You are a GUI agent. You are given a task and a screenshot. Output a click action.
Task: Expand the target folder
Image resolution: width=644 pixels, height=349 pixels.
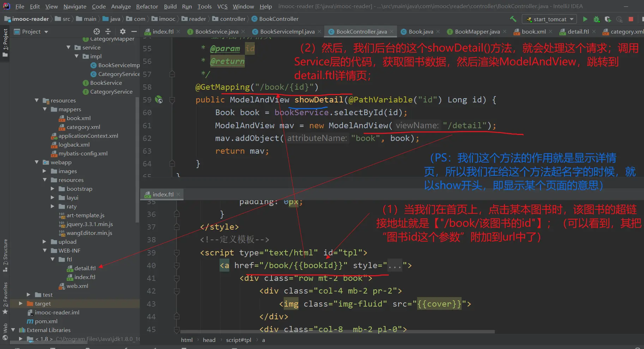coord(20,303)
